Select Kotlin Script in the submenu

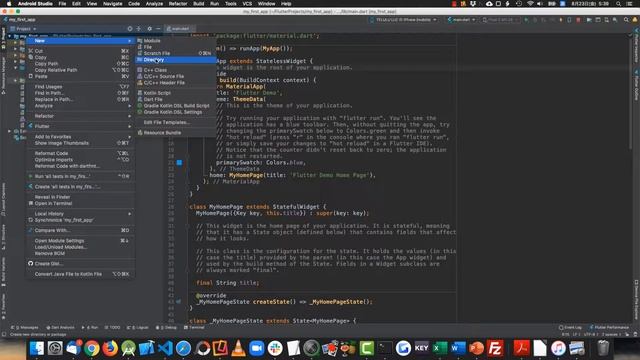176,93
